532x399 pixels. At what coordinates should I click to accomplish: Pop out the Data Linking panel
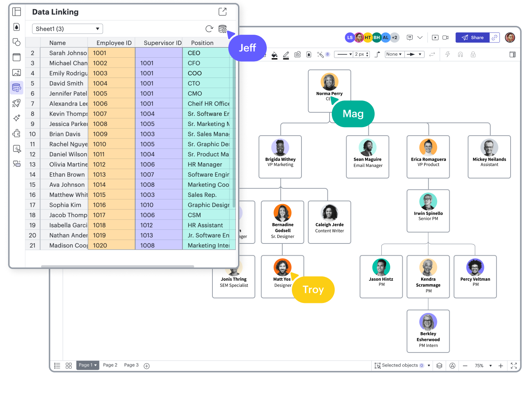tap(222, 12)
